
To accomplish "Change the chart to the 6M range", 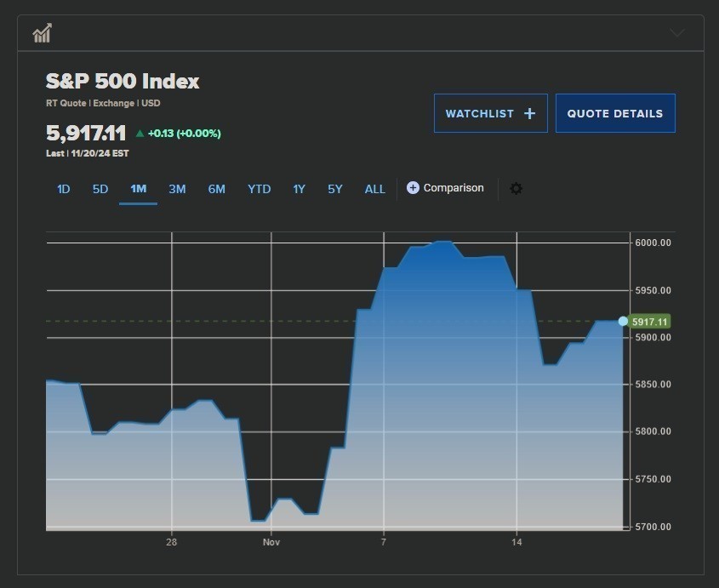I will [217, 189].
